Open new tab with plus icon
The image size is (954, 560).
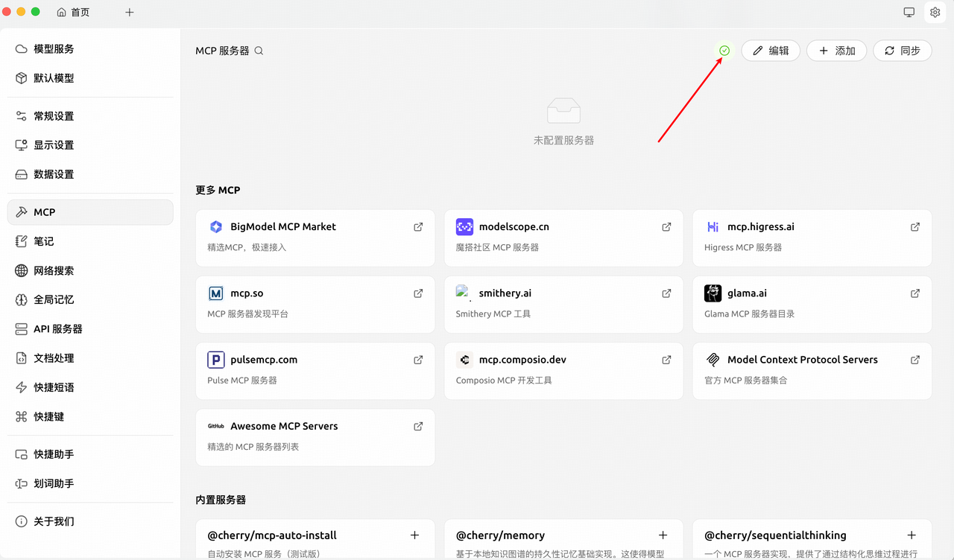point(129,12)
